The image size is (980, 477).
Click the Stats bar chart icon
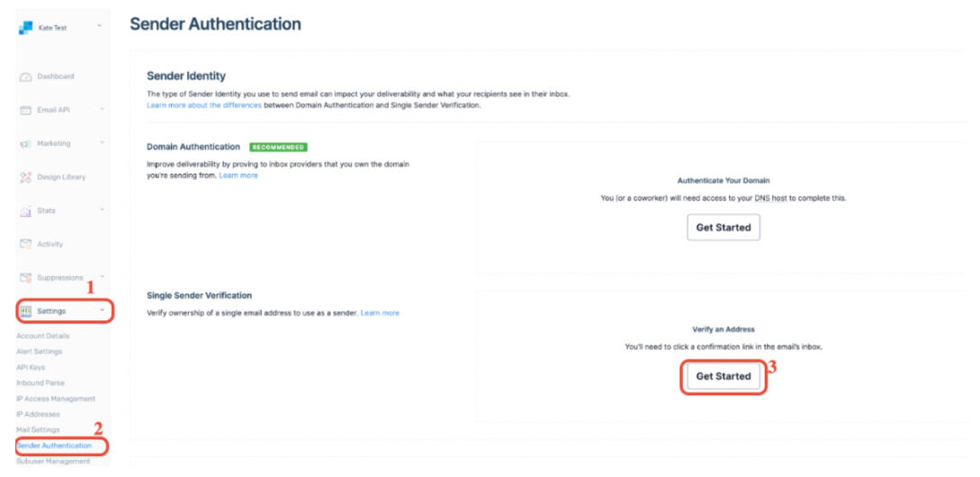[26, 211]
